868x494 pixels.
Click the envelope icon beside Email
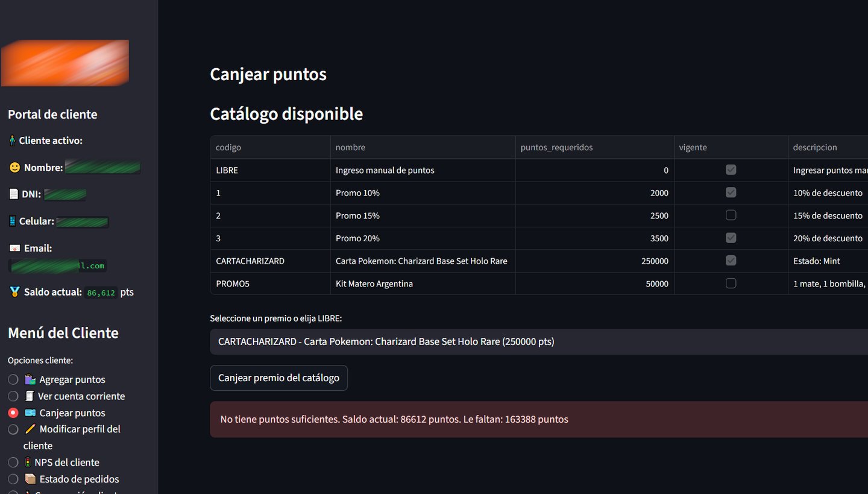(x=14, y=248)
